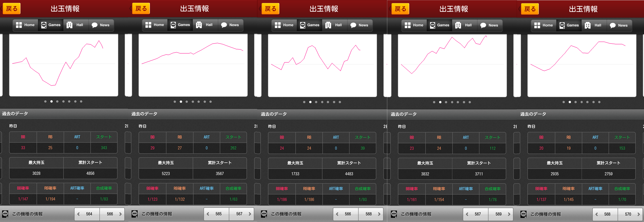Switch to Home in the 567/569 panel

414,25
